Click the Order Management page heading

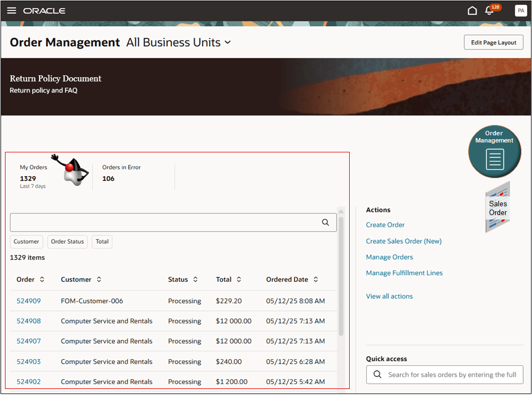click(64, 42)
